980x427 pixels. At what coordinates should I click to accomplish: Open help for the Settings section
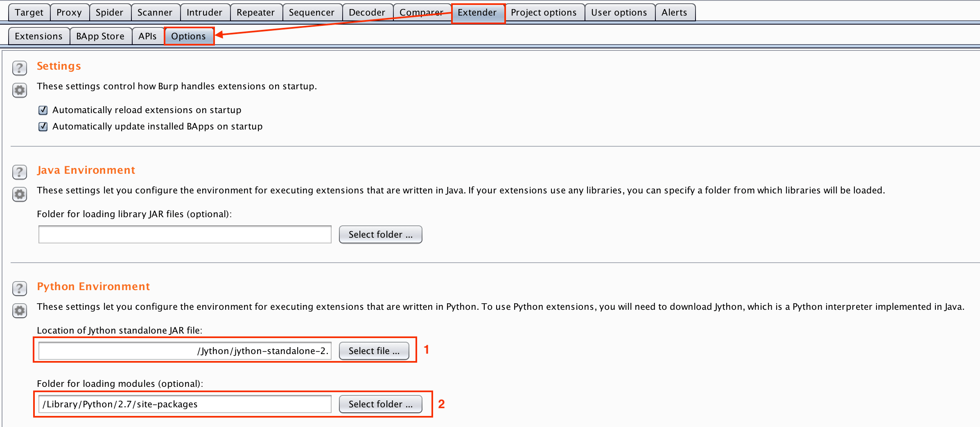19,68
